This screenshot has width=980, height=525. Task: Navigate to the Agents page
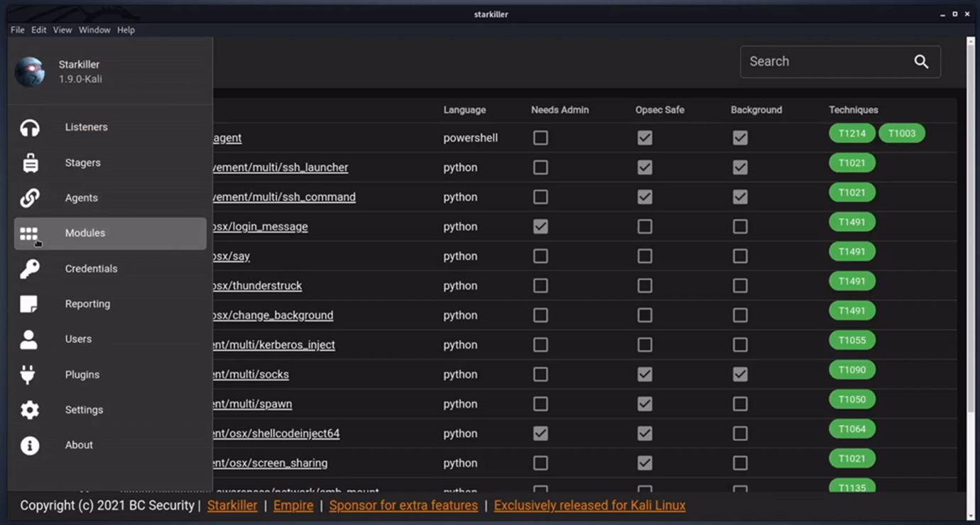point(82,197)
